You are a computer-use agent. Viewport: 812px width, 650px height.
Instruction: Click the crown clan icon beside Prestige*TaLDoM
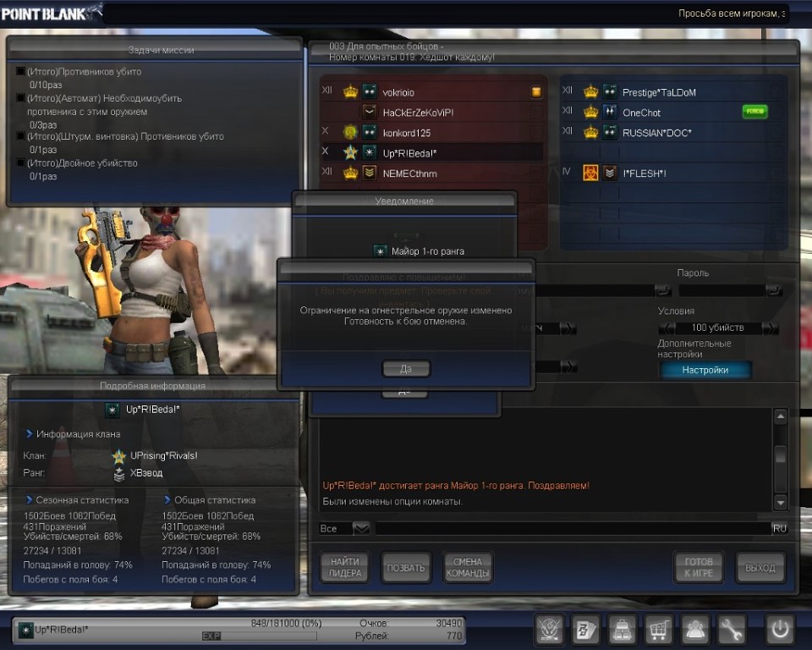591,91
